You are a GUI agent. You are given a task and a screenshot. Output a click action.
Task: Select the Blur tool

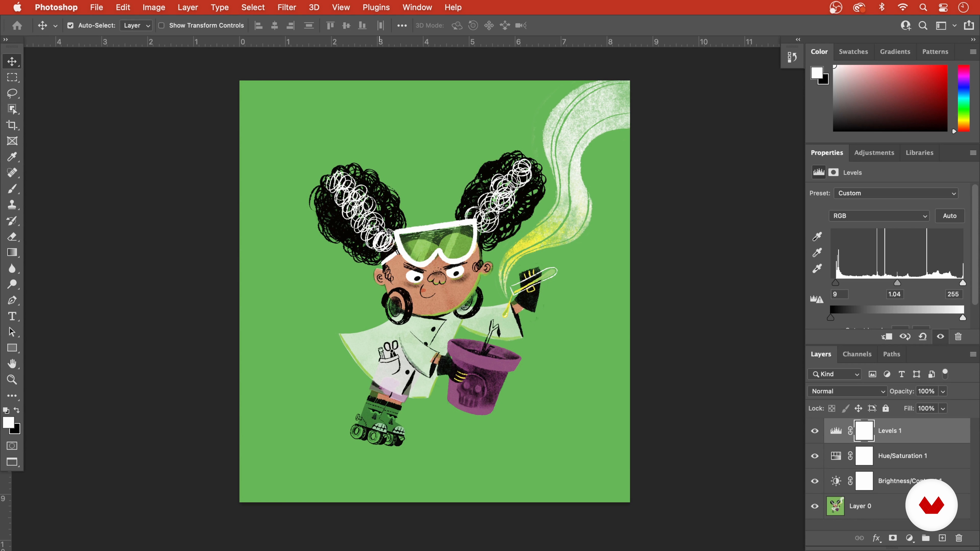(x=12, y=269)
